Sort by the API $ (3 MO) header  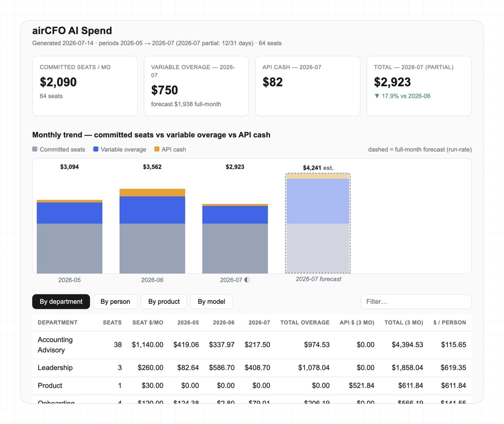(357, 322)
